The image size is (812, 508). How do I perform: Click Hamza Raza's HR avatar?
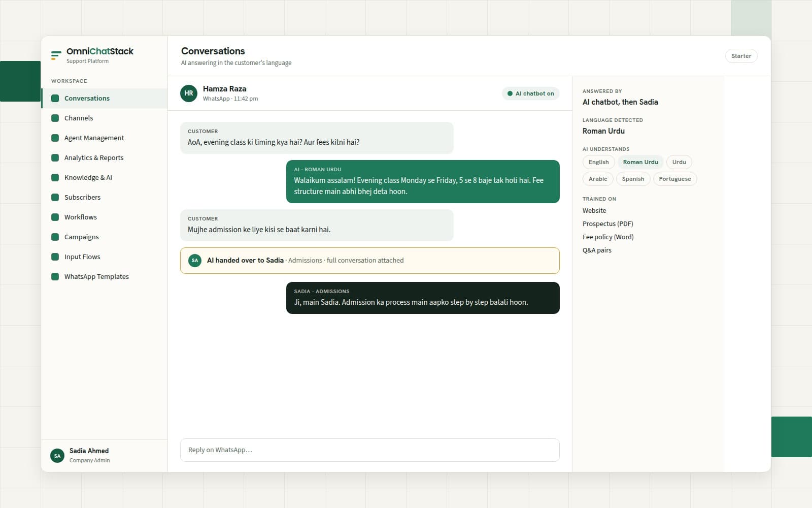pyautogui.click(x=189, y=93)
